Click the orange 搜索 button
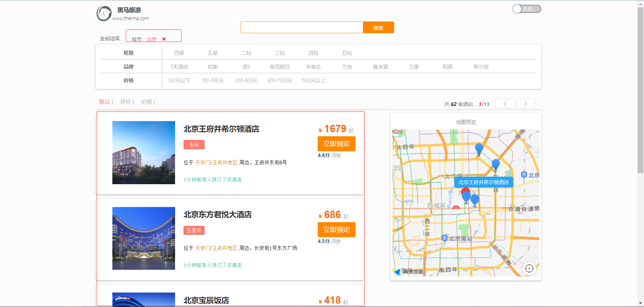 378,28
